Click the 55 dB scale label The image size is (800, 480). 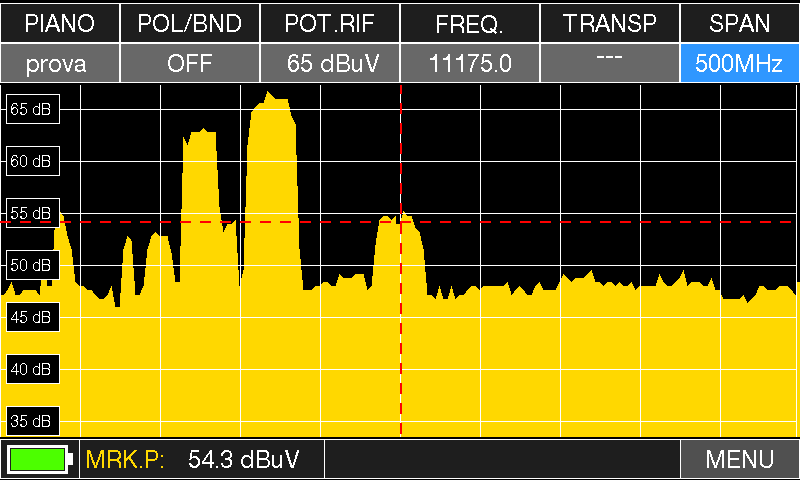[33, 213]
